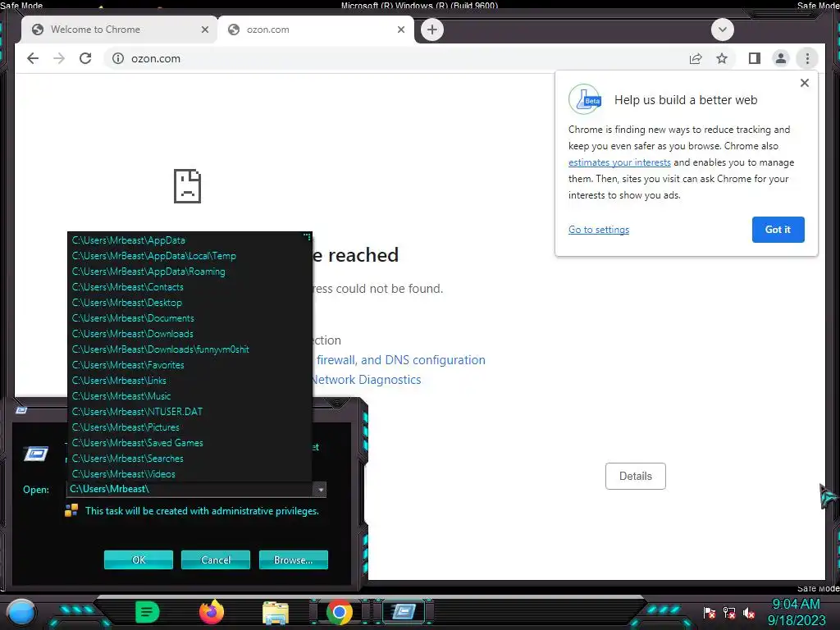Expand the tab search chevron
840x630 pixels.
click(x=722, y=30)
